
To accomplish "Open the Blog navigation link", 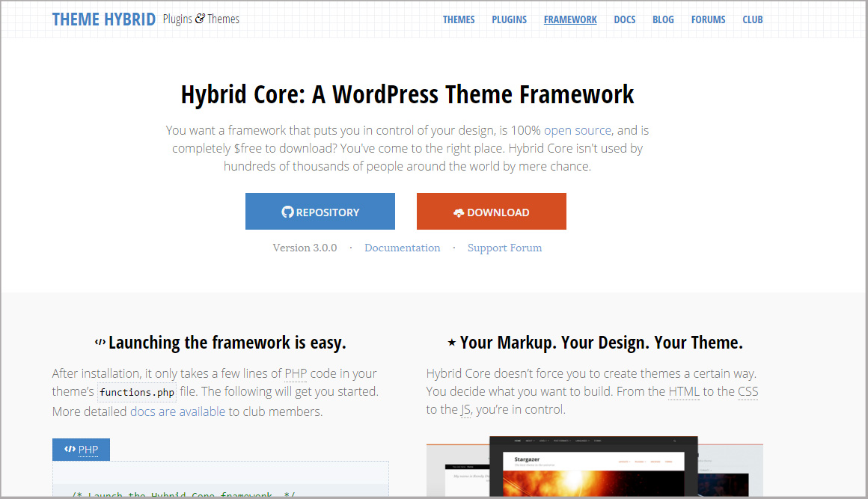I will coord(663,19).
